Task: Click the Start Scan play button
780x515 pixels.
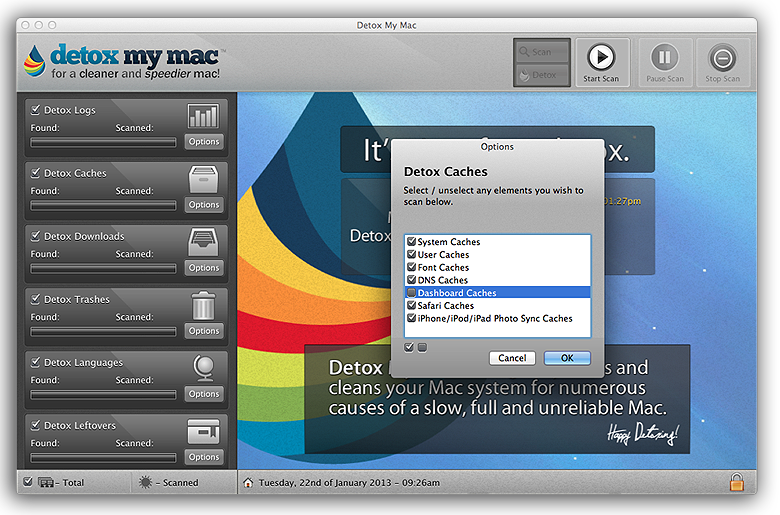Action: click(602, 57)
